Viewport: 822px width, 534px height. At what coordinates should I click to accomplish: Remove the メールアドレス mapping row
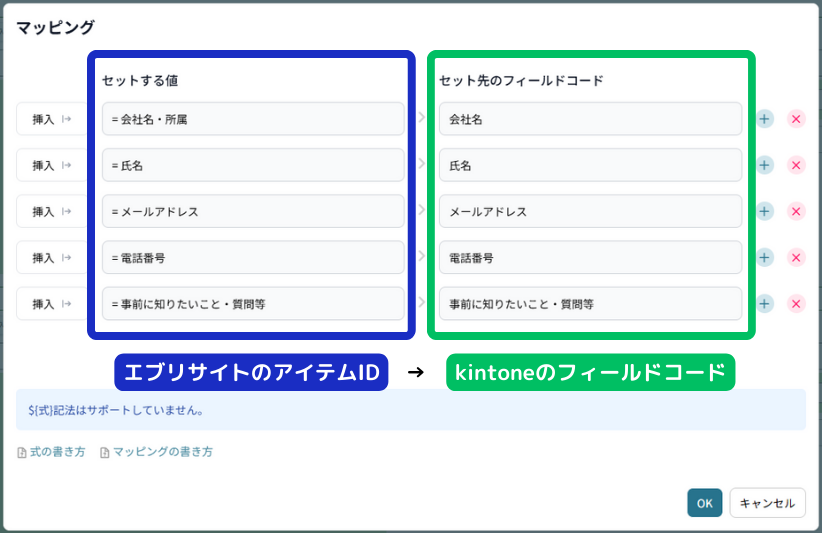[x=796, y=211]
